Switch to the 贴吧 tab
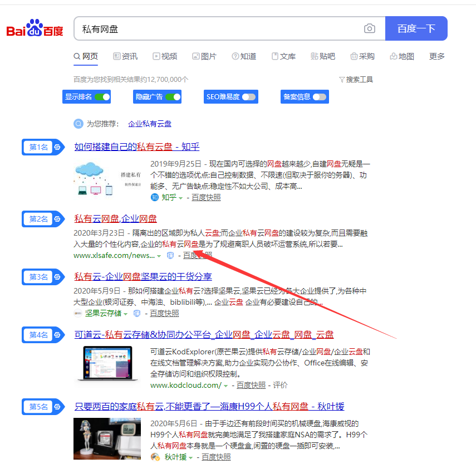This screenshot has height=468, width=476. [323, 56]
